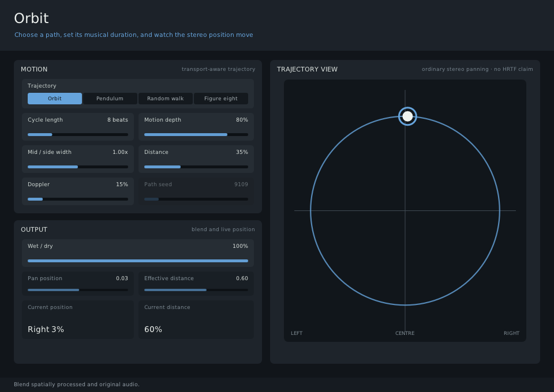The image size is (554, 392).
Task: Click the Wet / dry label
Action: (x=40, y=246)
